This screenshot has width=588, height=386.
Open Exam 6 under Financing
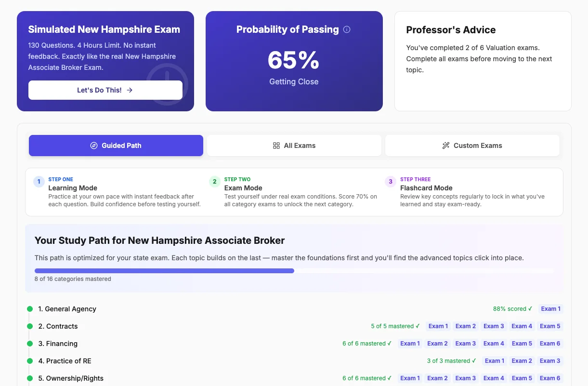550,344
